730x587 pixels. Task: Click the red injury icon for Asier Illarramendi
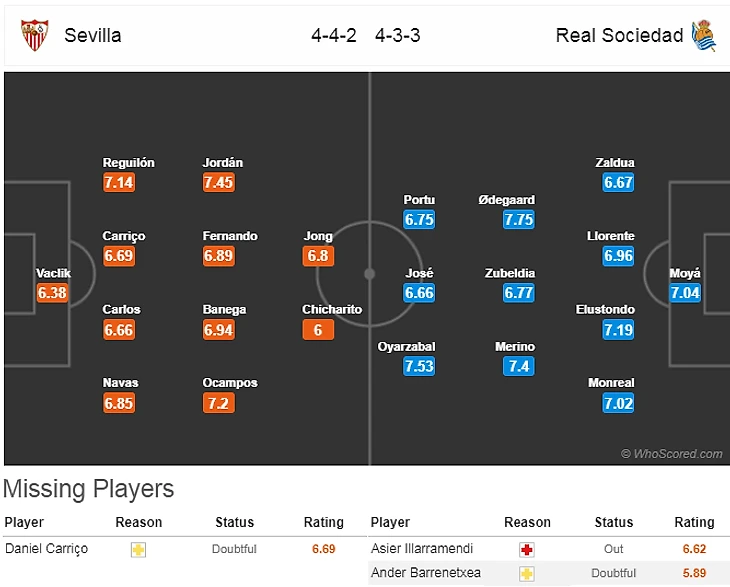click(527, 549)
